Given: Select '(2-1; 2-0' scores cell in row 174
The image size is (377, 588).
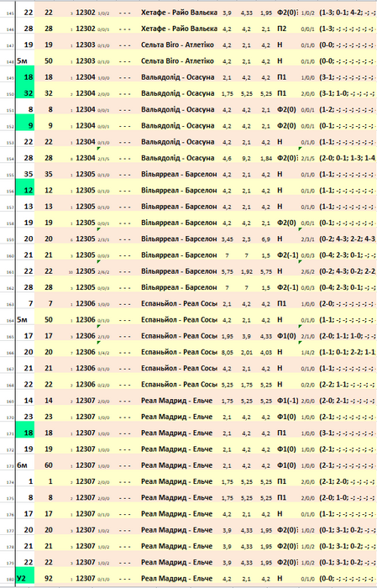Looking at the screenshot, I should point(347,481).
